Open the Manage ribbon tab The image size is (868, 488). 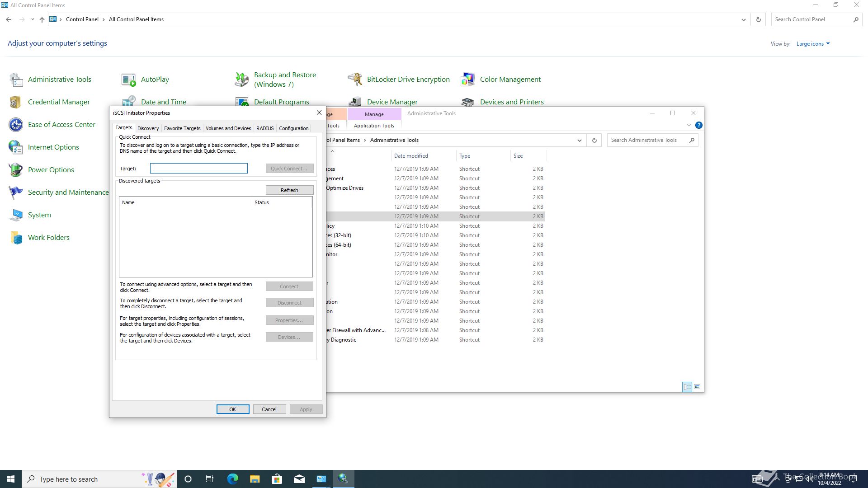(374, 114)
